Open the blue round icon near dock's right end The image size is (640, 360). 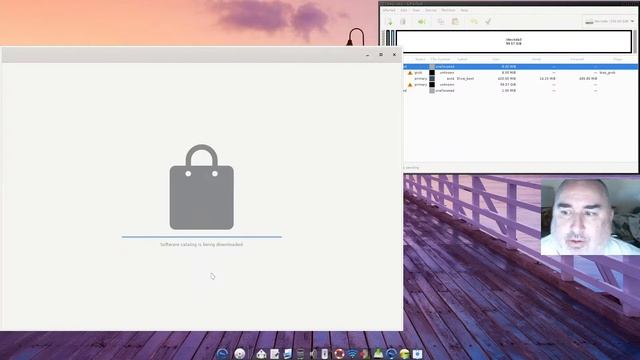(391, 354)
